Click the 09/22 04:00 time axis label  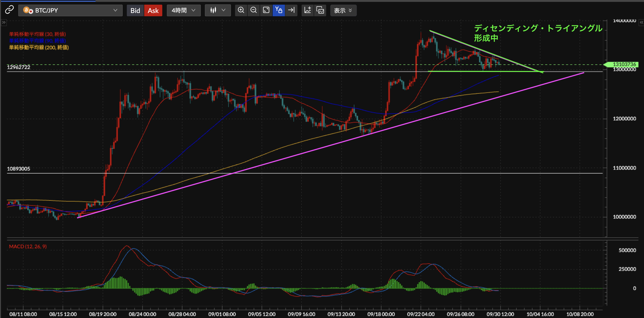pos(421,314)
